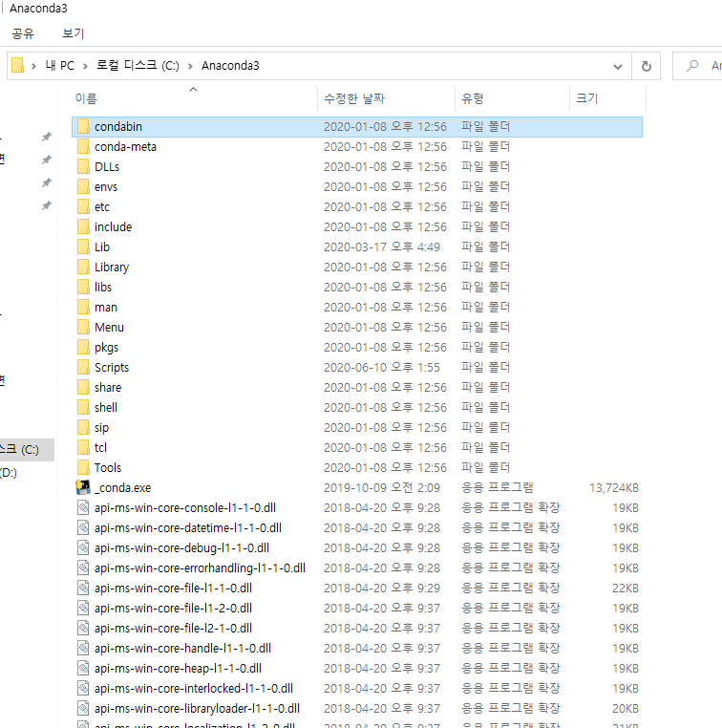Select api-ms-win-core-file-l1-1-0.dll file name
Image resolution: width=722 pixels, height=728 pixels.
[173, 588]
